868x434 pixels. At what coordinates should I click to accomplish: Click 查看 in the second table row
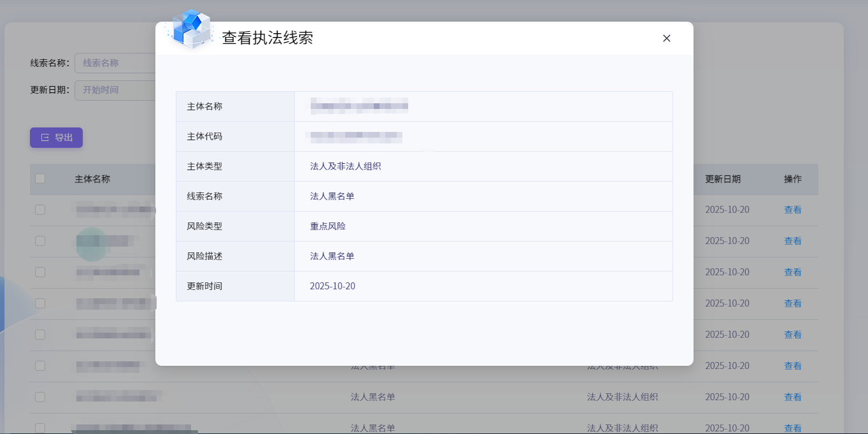(792, 241)
